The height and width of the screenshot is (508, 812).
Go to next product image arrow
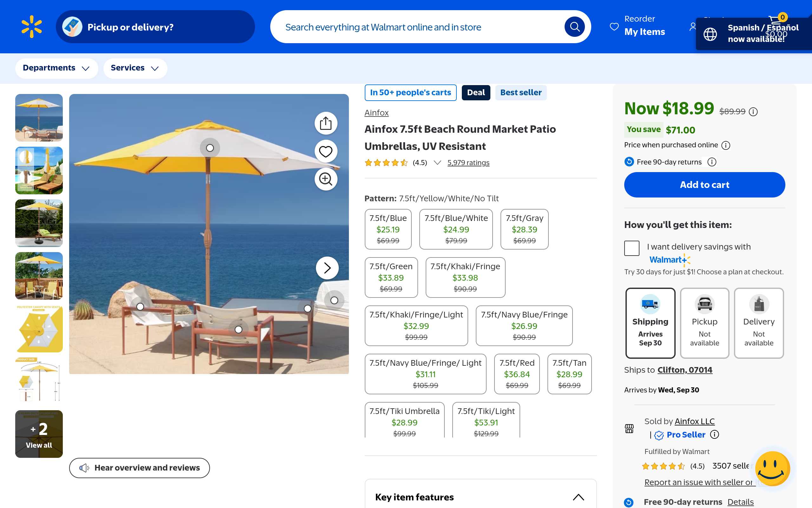coord(327,268)
